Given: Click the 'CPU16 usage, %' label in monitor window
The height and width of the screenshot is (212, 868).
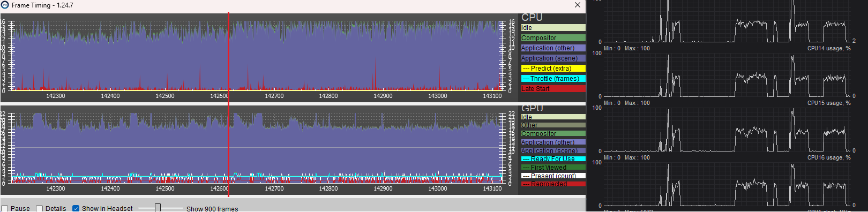Looking at the screenshot, I should (829, 157).
